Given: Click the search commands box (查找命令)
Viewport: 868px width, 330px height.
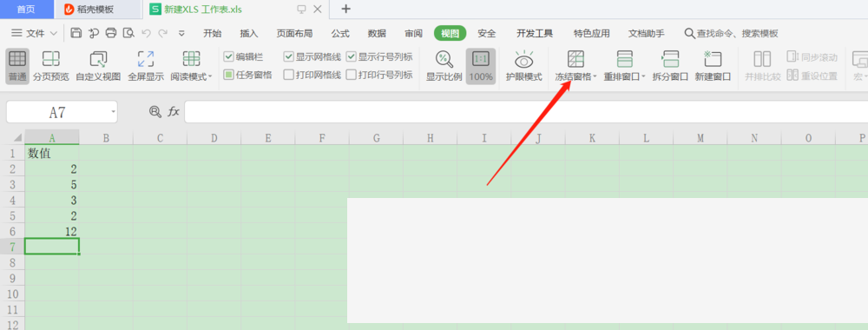Looking at the screenshot, I should click(731, 33).
